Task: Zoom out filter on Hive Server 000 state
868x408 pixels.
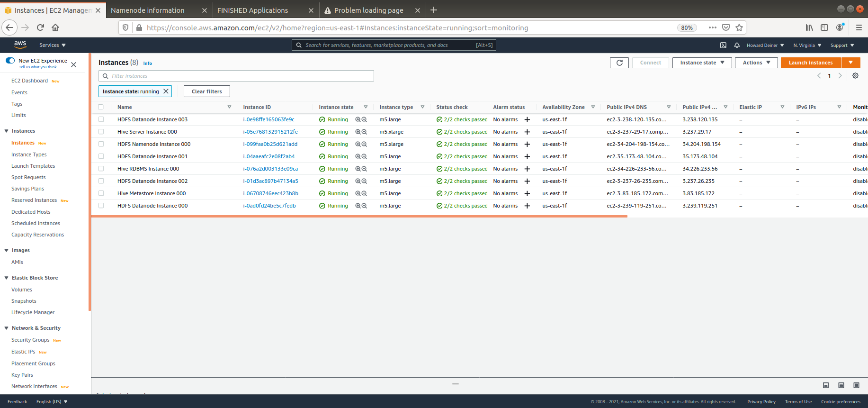Action: pyautogui.click(x=364, y=132)
